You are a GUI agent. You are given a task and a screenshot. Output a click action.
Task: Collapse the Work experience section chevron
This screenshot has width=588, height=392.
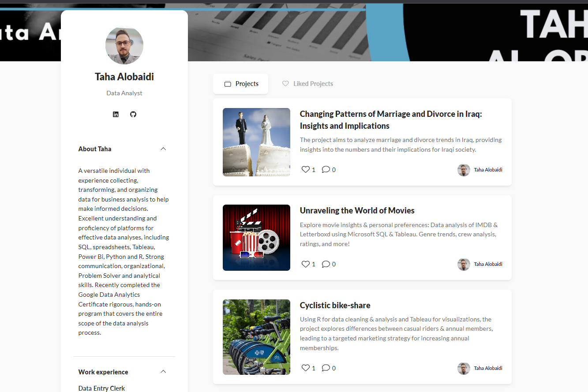coord(163,372)
